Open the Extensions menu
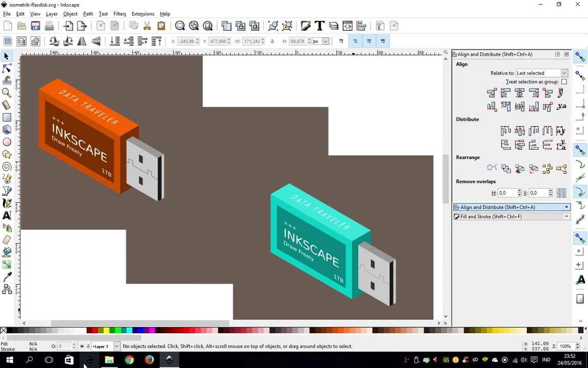Screen dimensions: 588x368 click(x=142, y=14)
